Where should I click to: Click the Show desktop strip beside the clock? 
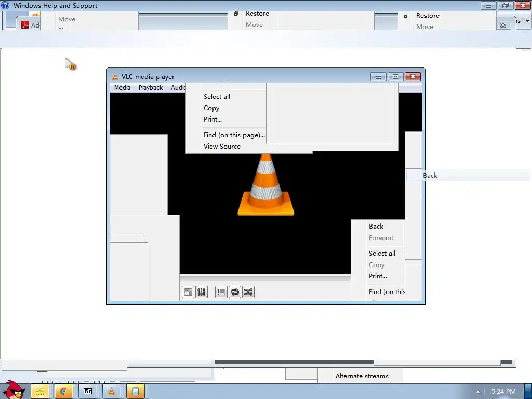coord(528,392)
